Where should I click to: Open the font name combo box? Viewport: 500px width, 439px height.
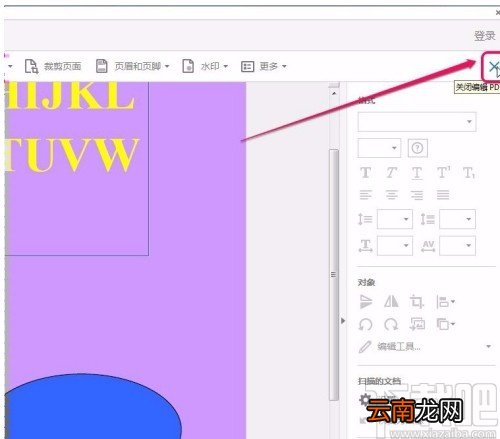[x=417, y=121]
